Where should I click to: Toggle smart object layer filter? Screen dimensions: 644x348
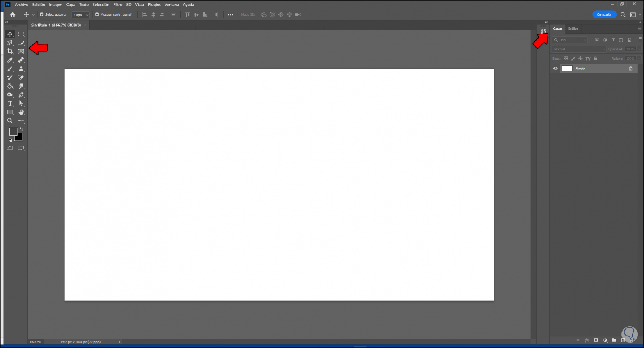(x=629, y=40)
